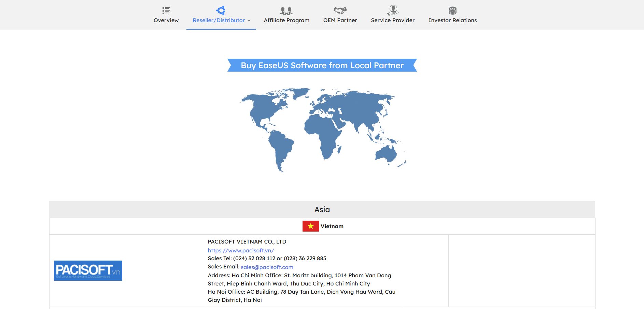Click the Sales Tel phone number line
This screenshot has width=644, height=309.
pos(267,258)
